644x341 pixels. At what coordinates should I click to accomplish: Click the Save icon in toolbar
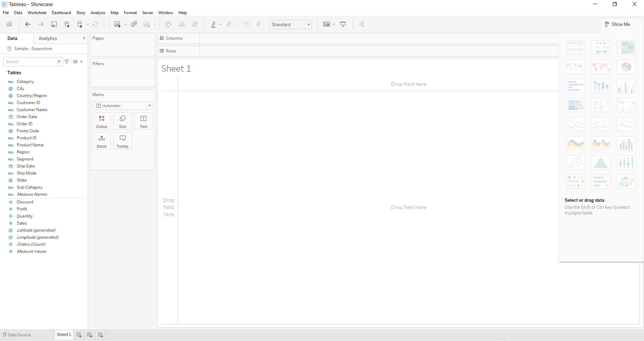point(54,24)
